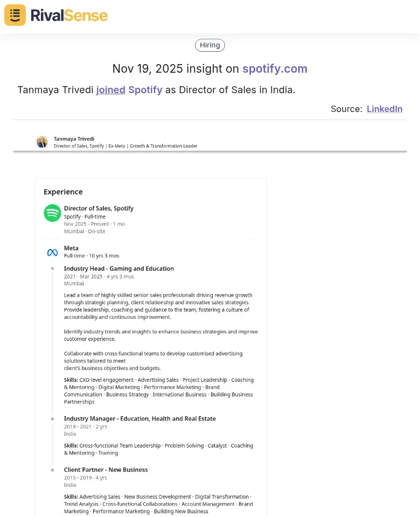Click Client Partner - New Business title
The height and width of the screenshot is (517, 420).
(106, 470)
